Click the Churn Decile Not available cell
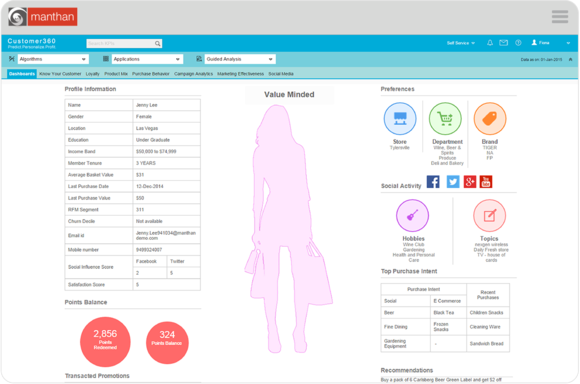The height and width of the screenshot is (384, 580). (166, 221)
